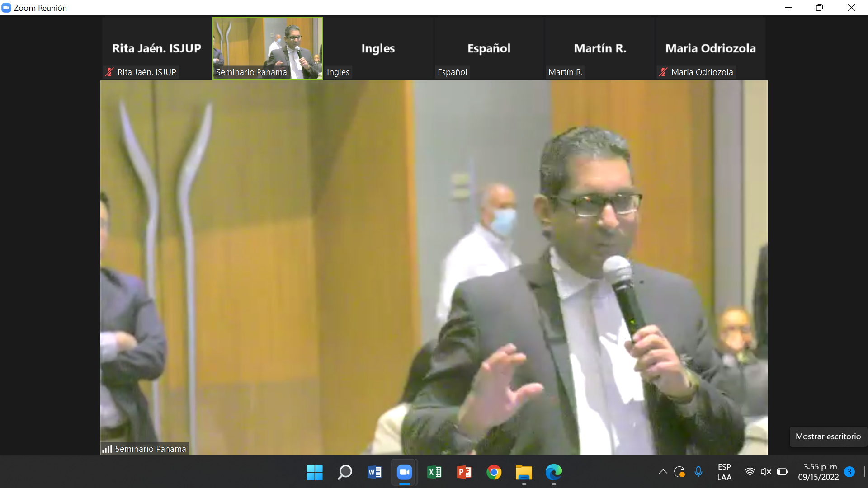Open PowerPoint from taskbar
Image resolution: width=868 pixels, height=488 pixels.
[464, 472]
